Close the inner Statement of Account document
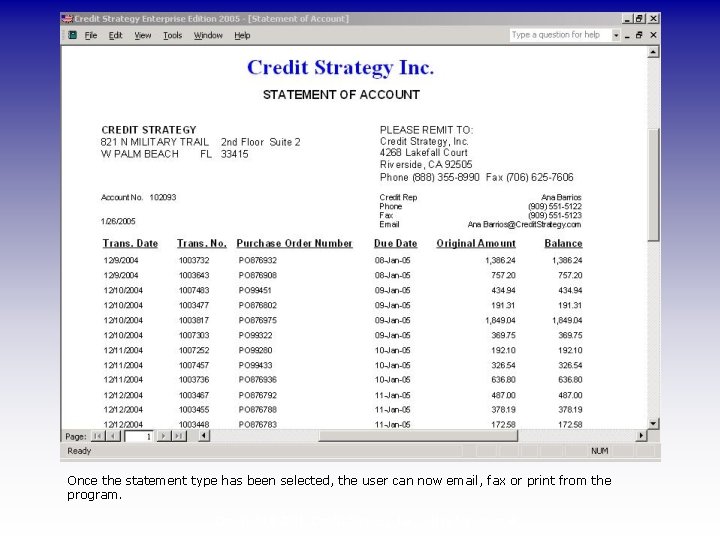Screen dimensions: 720x540 click(x=653, y=35)
